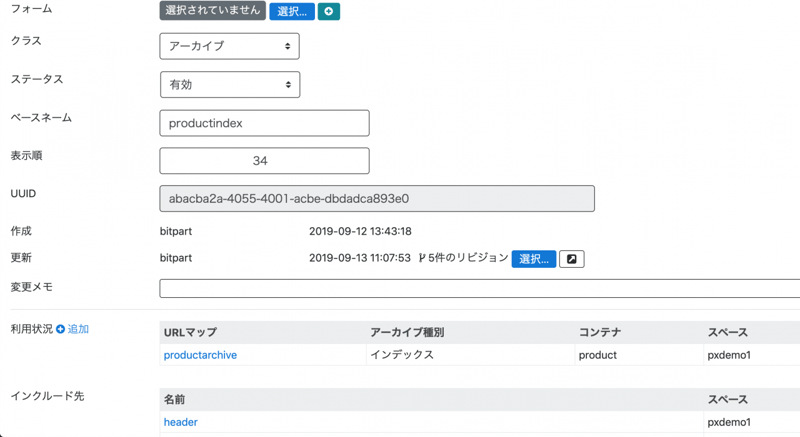Select the read-only UUID field
The image size is (800, 437).
[376, 198]
